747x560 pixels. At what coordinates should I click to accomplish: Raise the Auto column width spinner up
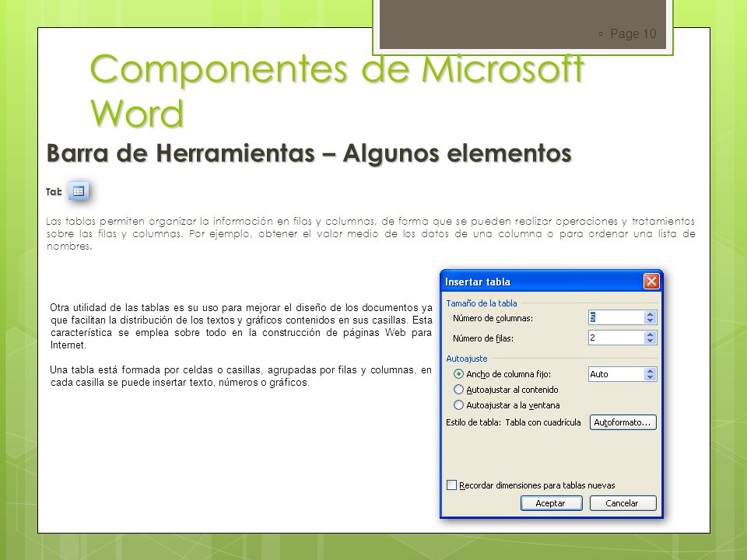tap(651, 371)
